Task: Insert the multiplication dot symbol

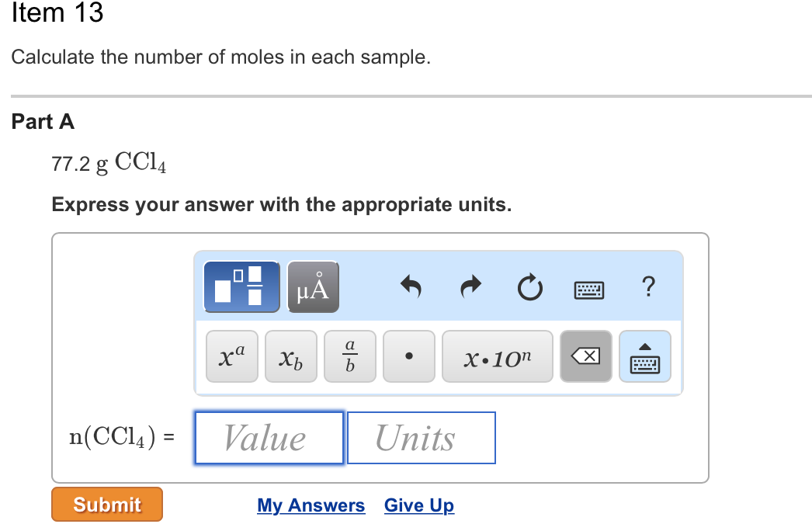Action: pos(409,356)
